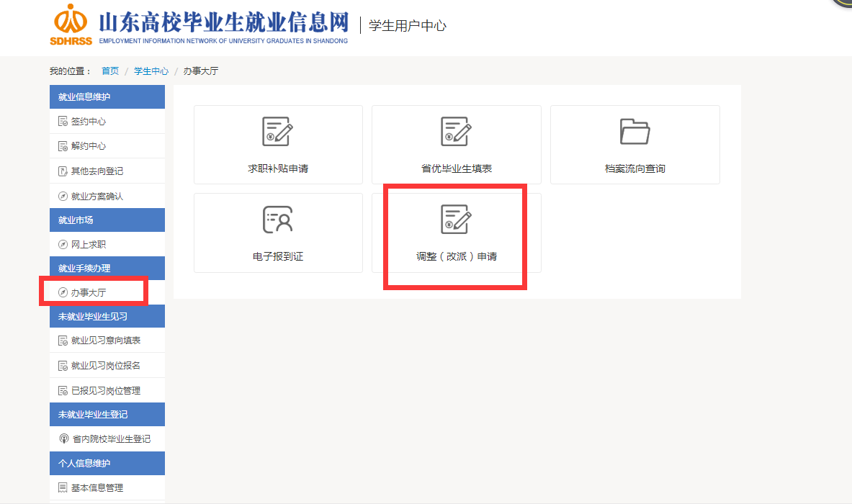Open 就业方案确认 sidebar item

[x=97, y=197]
